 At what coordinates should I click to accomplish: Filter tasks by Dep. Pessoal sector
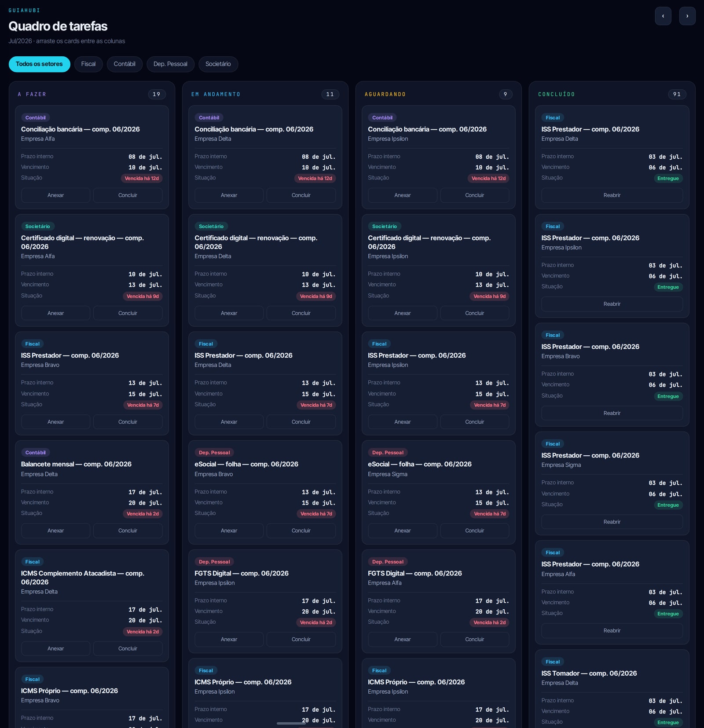(x=170, y=64)
